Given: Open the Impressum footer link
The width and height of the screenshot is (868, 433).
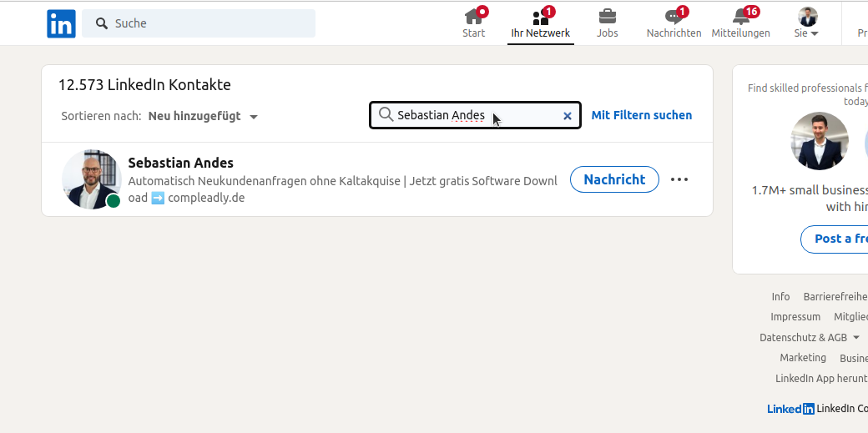Looking at the screenshot, I should coord(795,317).
